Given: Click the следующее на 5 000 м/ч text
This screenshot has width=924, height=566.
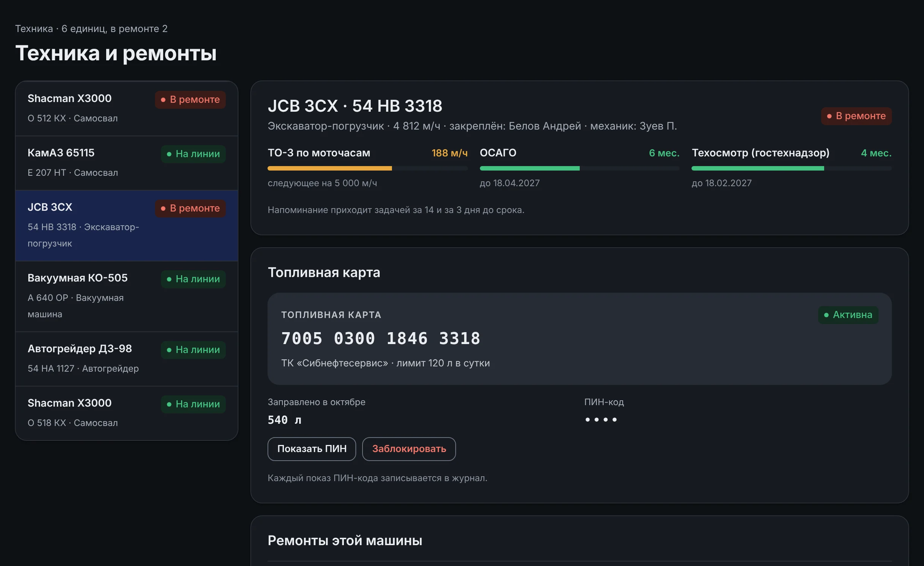Looking at the screenshot, I should click(323, 183).
